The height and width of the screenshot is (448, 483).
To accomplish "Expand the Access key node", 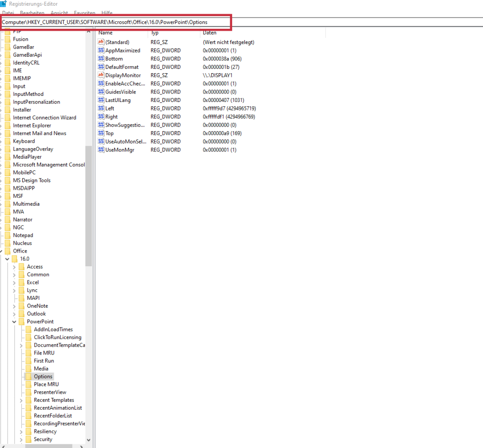I will pyautogui.click(x=14, y=267).
